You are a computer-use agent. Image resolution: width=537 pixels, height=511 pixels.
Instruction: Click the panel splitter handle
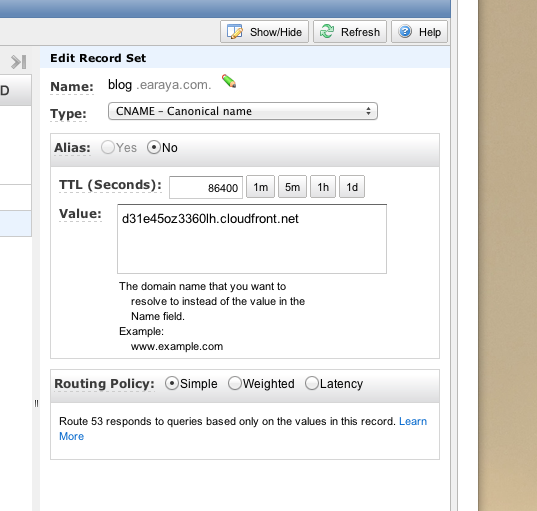[36, 403]
